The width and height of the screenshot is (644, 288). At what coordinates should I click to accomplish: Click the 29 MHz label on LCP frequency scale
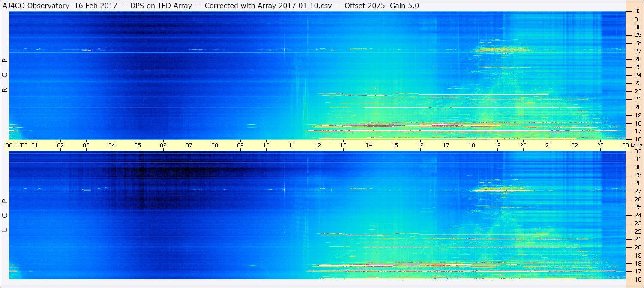pos(638,175)
